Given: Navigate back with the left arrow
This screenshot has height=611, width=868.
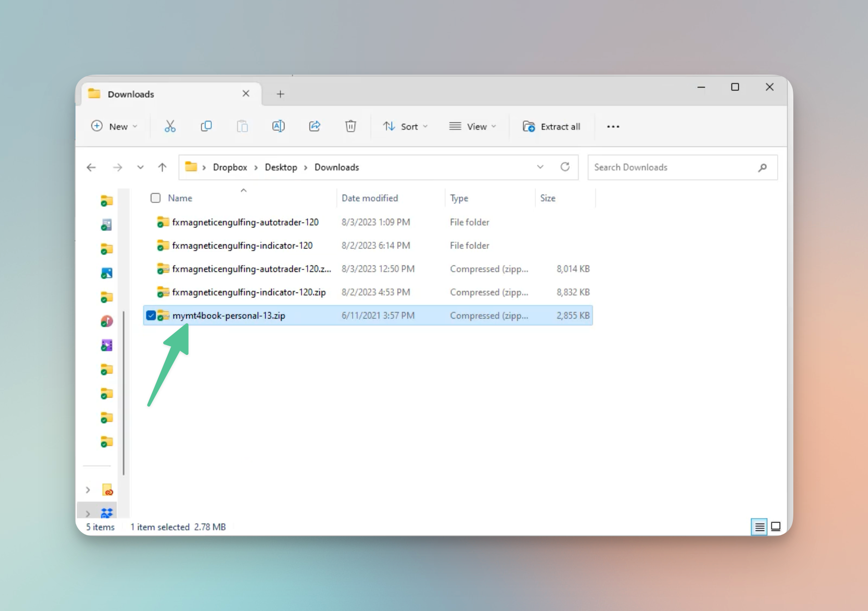Looking at the screenshot, I should click(x=91, y=167).
